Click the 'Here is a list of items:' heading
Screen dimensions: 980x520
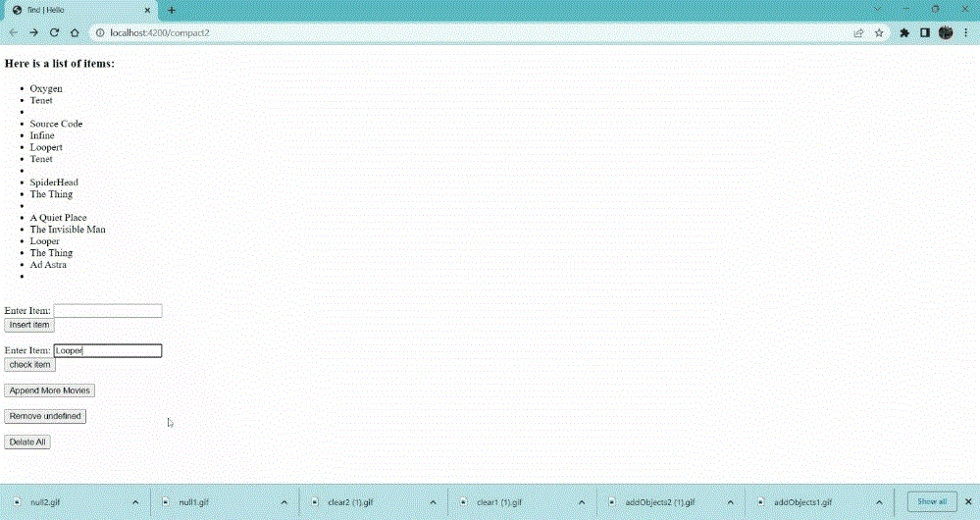coord(60,64)
